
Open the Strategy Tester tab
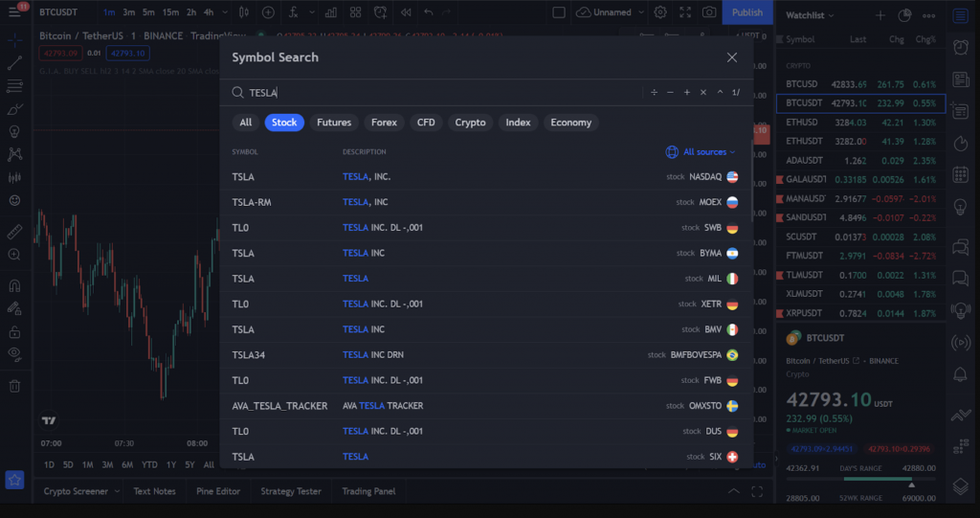tap(291, 491)
